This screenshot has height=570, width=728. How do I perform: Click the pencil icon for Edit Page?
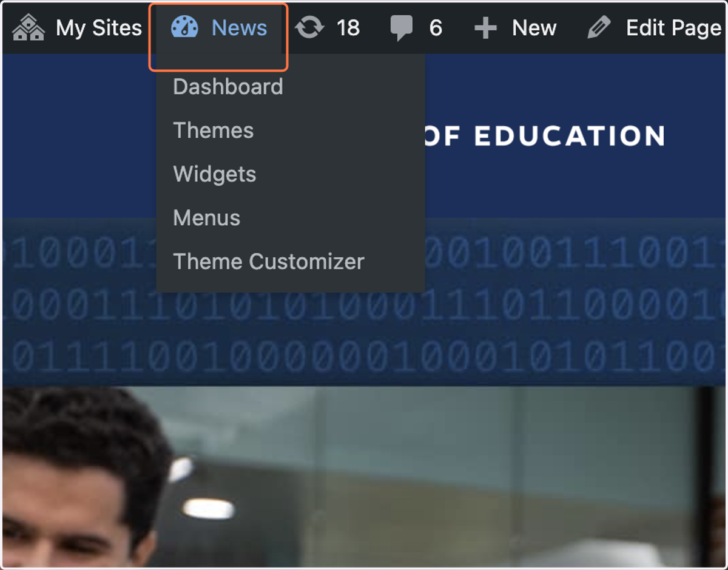[599, 28]
